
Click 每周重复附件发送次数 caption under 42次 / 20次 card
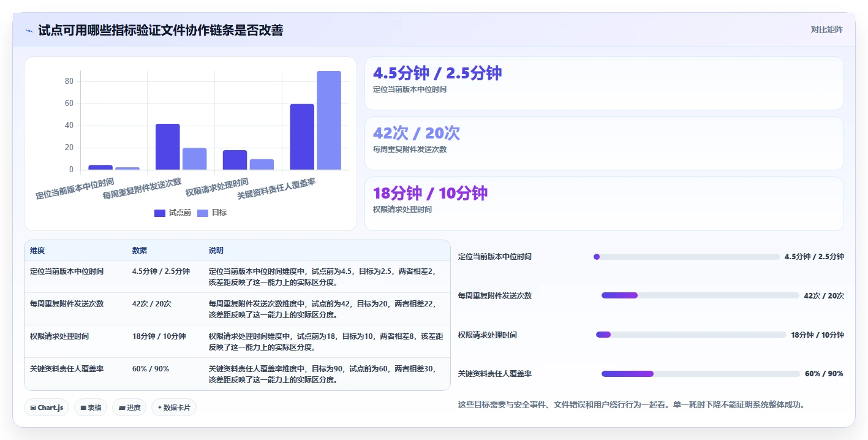point(410,150)
